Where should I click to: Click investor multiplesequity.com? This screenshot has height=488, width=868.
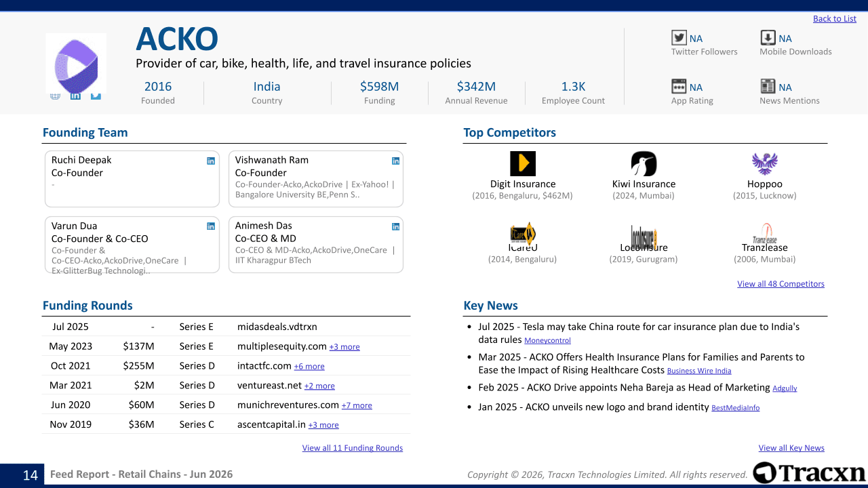pos(282,346)
